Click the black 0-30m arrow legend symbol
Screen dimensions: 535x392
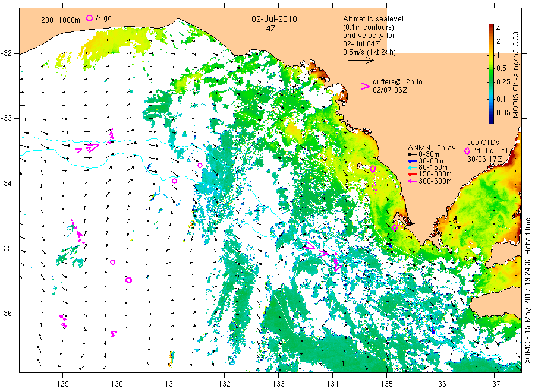412,154
